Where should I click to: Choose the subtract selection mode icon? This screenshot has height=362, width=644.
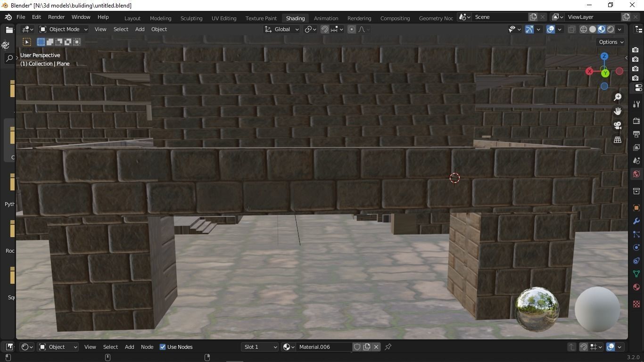click(x=59, y=42)
